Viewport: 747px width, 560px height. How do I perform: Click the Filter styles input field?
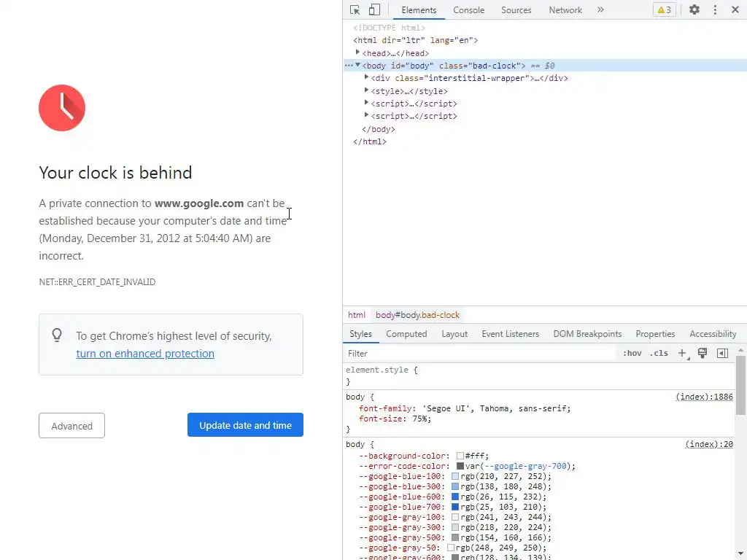(x=480, y=354)
